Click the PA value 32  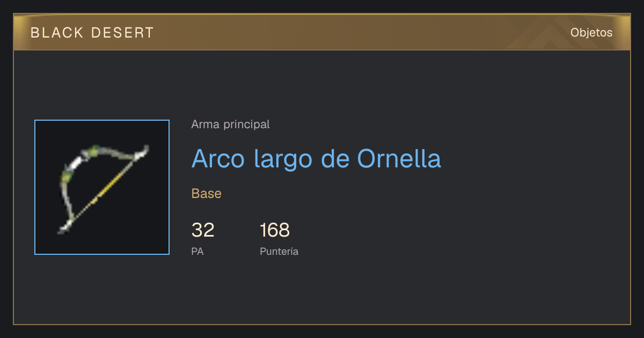point(203,230)
